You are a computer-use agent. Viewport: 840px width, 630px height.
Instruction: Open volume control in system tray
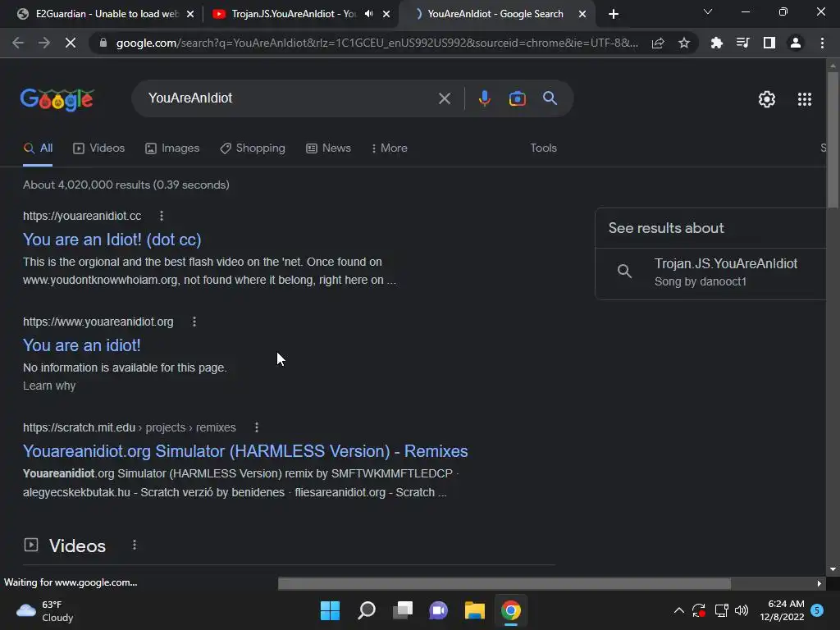(x=742, y=610)
